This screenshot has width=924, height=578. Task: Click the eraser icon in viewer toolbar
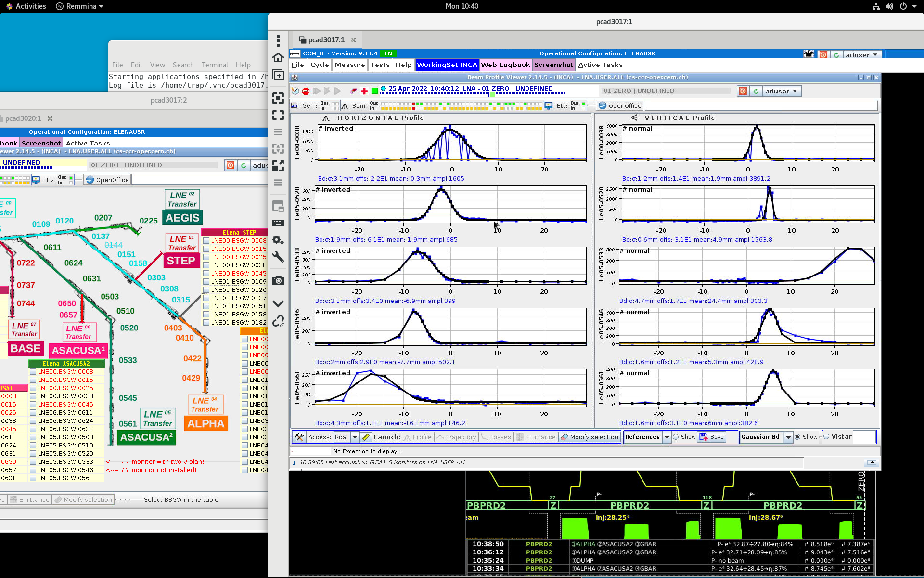point(354,91)
